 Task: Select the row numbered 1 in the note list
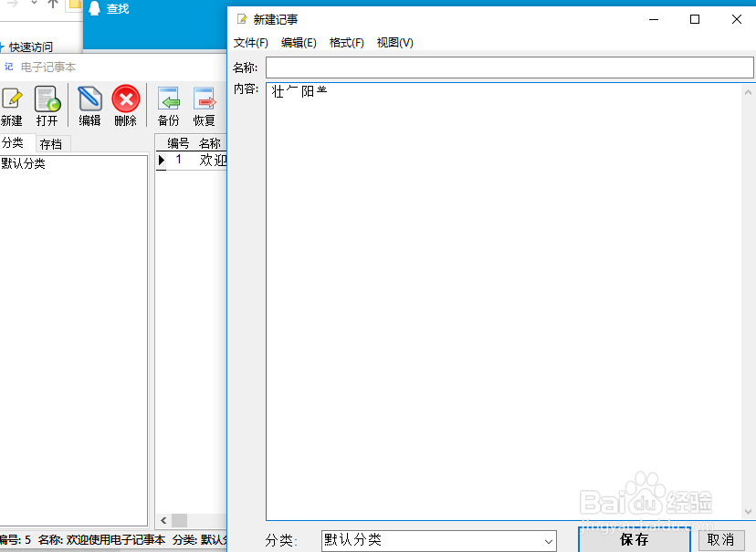(192, 160)
